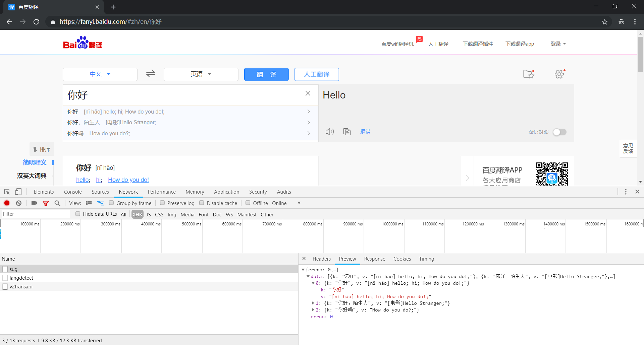Copy the translation result

[347, 132]
